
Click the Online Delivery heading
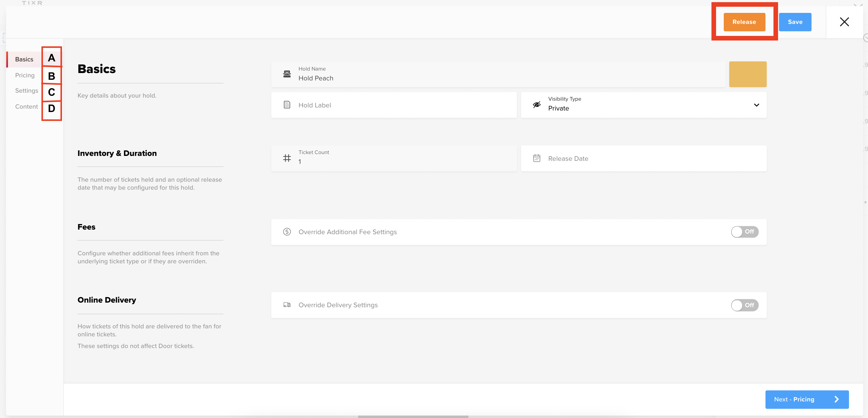pos(107,300)
